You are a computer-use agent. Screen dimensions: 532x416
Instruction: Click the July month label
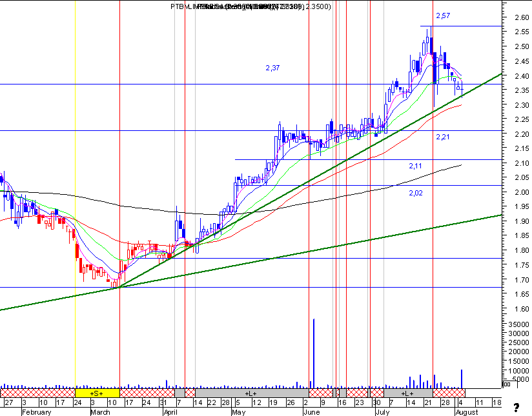pyautogui.click(x=382, y=412)
